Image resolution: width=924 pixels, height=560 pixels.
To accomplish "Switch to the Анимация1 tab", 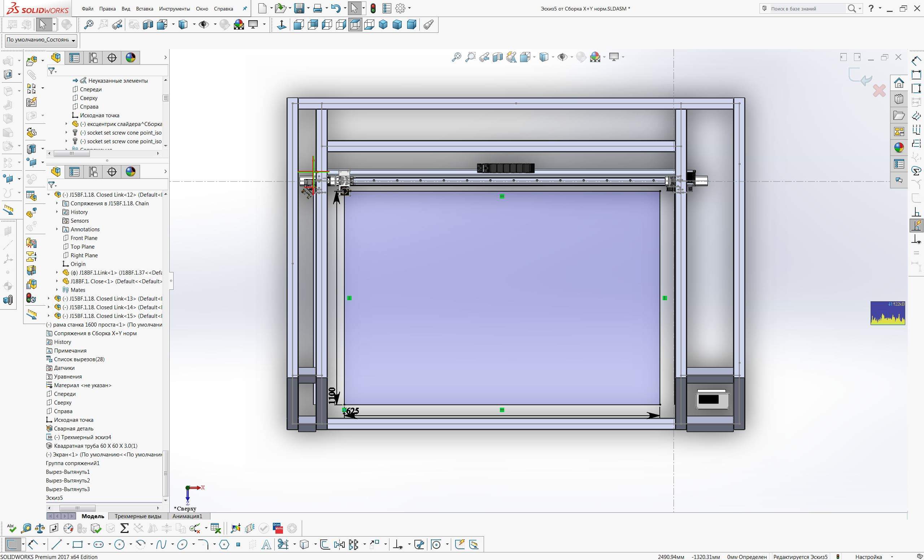I will click(187, 516).
